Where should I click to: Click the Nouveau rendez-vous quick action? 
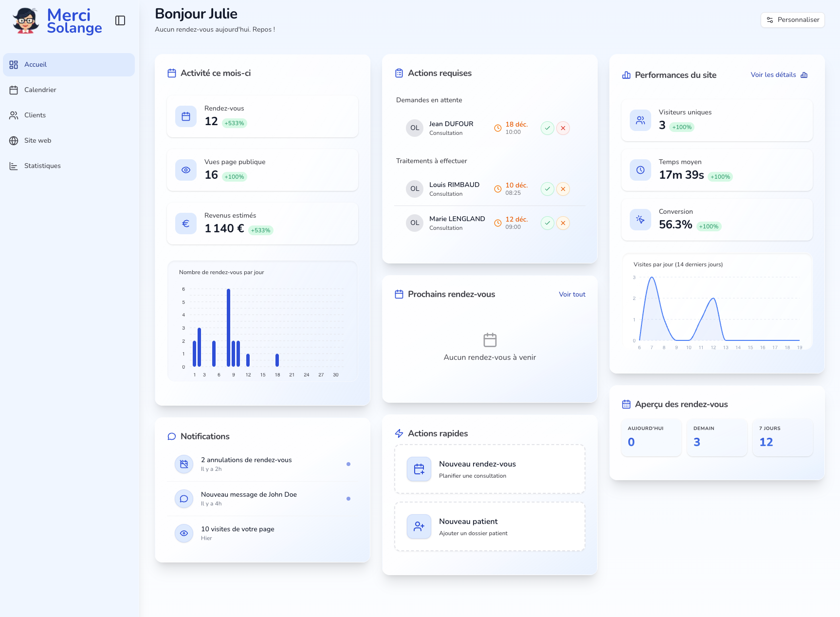point(490,469)
